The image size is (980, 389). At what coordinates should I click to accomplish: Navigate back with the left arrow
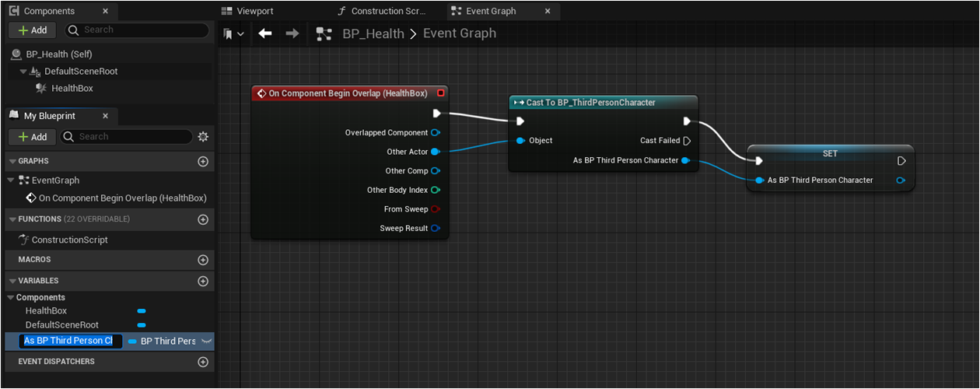point(265,33)
